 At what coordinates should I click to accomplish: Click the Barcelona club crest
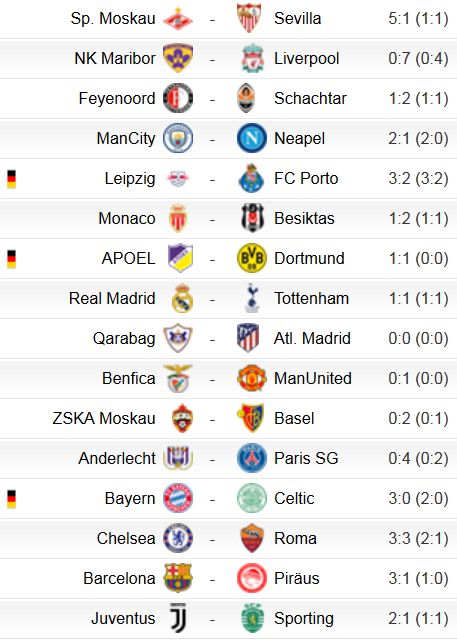pos(178,578)
